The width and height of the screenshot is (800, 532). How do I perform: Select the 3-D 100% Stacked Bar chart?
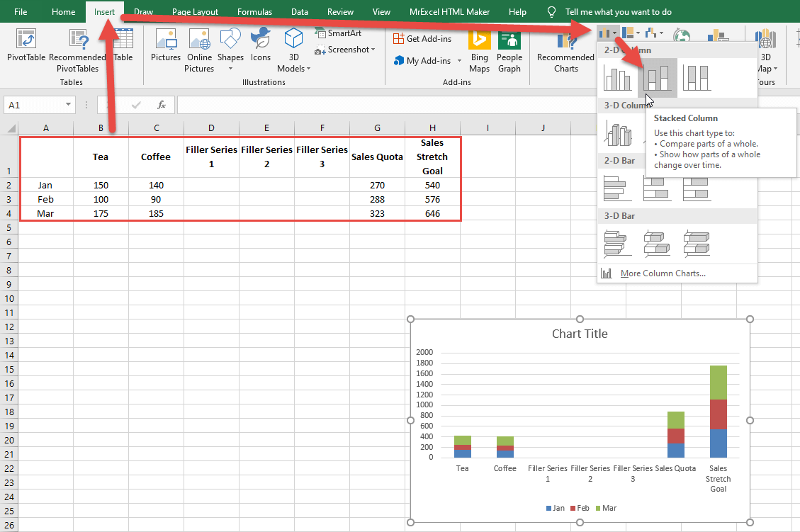pos(697,243)
